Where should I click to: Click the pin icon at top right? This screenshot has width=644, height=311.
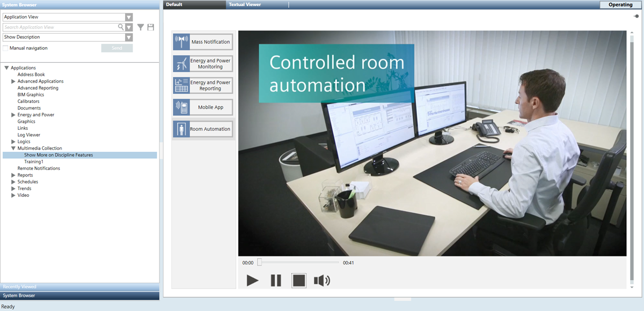click(x=635, y=16)
